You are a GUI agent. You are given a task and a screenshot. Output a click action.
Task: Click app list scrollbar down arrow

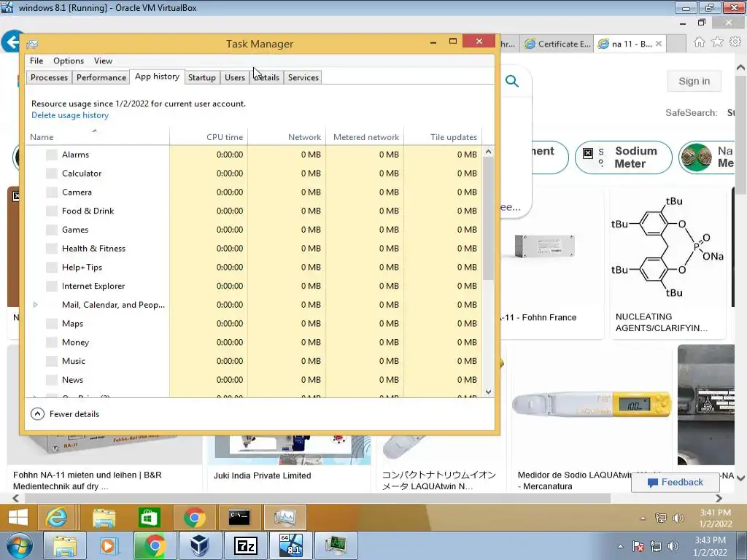point(488,392)
